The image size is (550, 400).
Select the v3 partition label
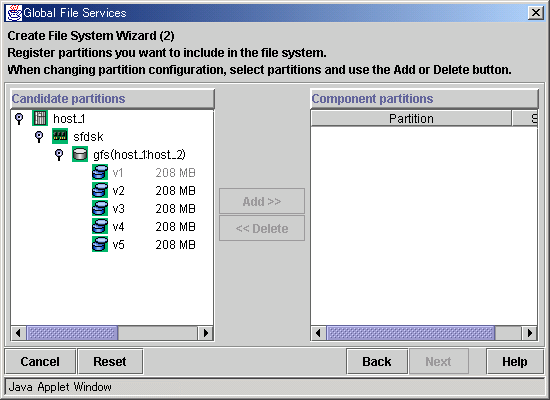pyautogui.click(x=119, y=208)
